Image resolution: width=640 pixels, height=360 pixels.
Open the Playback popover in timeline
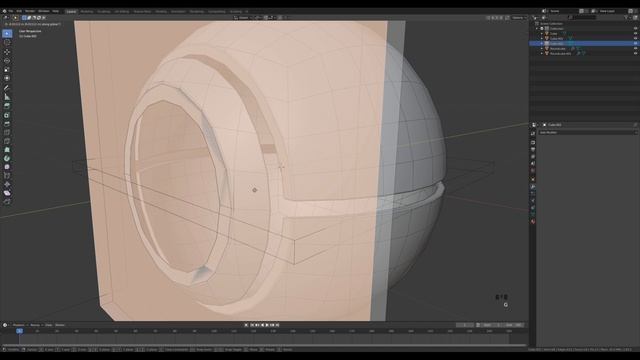19,325
